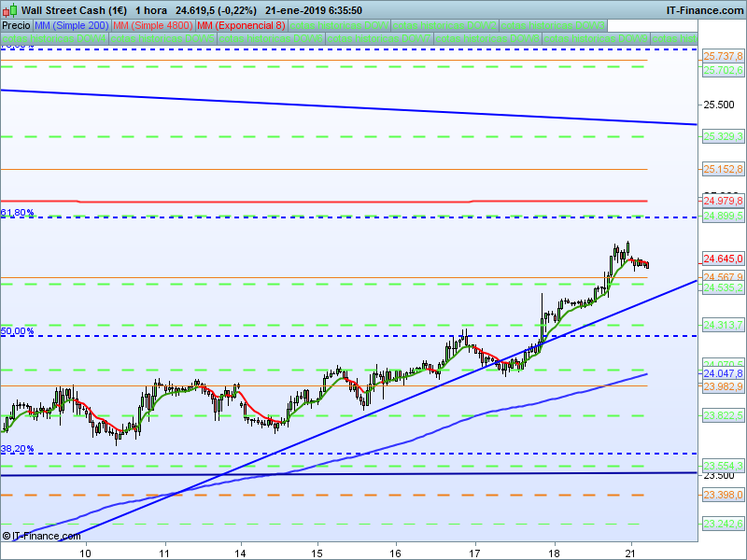Click the 50,00% Fibonacci level label
Screen dimensions: 747x560
point(17,331)
